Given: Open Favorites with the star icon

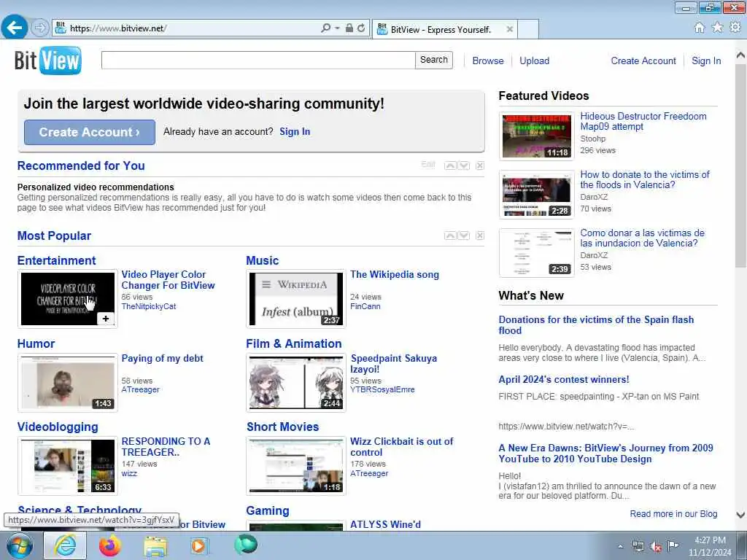Looking at the screenshot, I should (717, 28).
